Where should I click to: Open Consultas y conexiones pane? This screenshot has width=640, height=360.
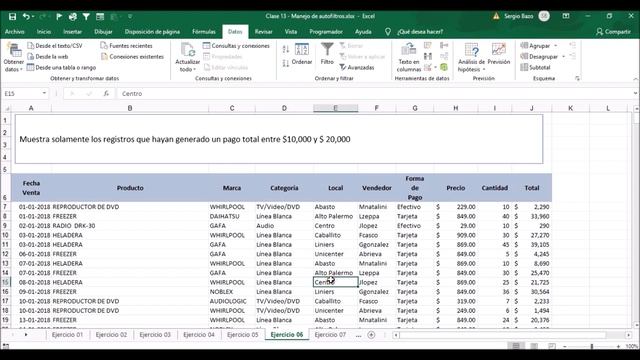point(236,46)
